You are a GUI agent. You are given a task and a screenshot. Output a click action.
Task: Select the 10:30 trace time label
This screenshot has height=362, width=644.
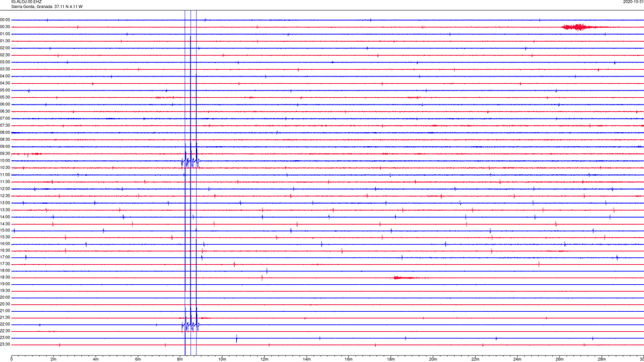pos(5,168)
